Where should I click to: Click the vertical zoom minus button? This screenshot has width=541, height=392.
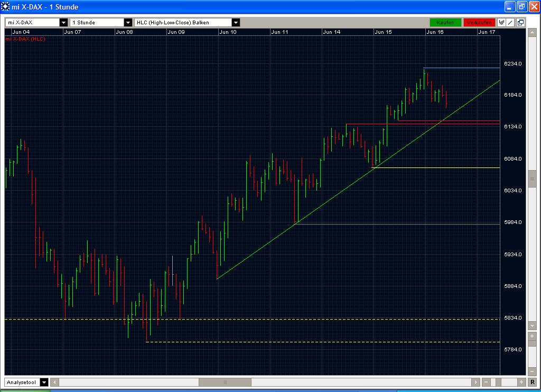(532, 371)
